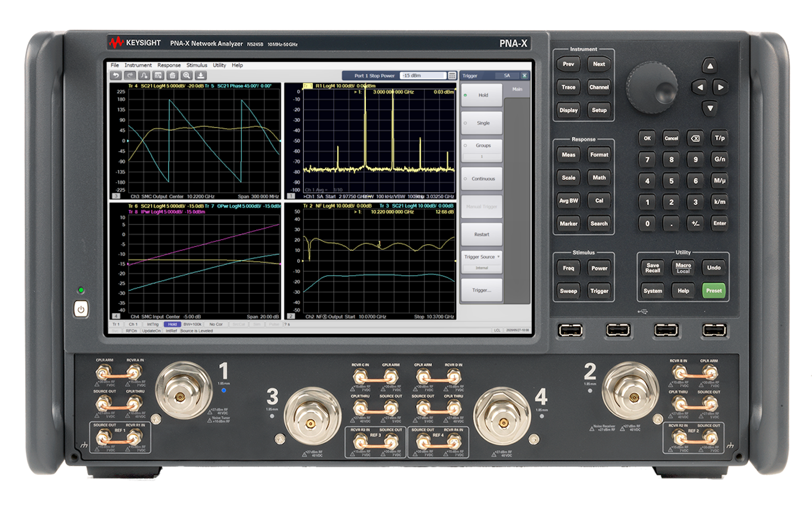The height and width of the screenshot is (507, 812).
Task: Expand the Trigger Source dropdown
Action: pyautogui.click(x=482, y=257)
